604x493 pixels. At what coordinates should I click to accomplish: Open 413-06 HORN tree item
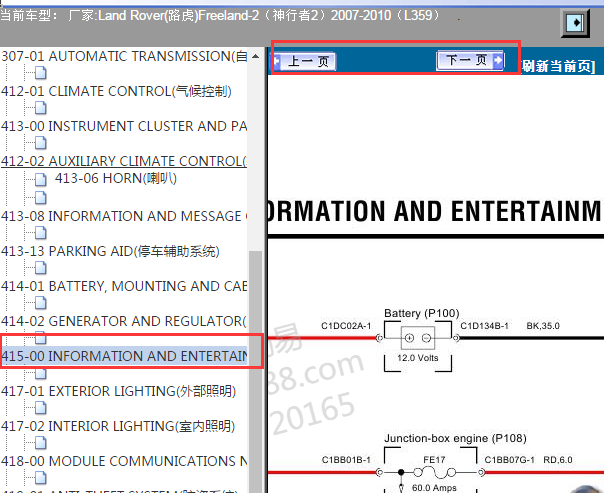click(116, 178)
